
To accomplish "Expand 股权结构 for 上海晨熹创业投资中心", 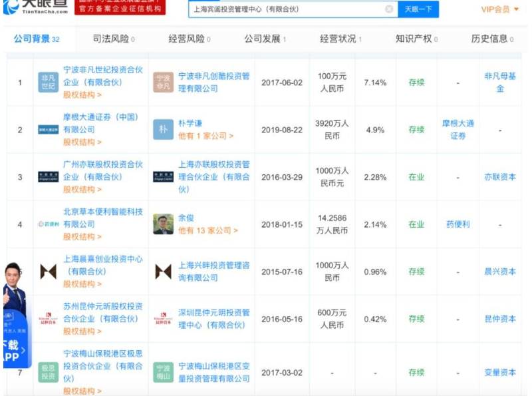I will point(82,284).
